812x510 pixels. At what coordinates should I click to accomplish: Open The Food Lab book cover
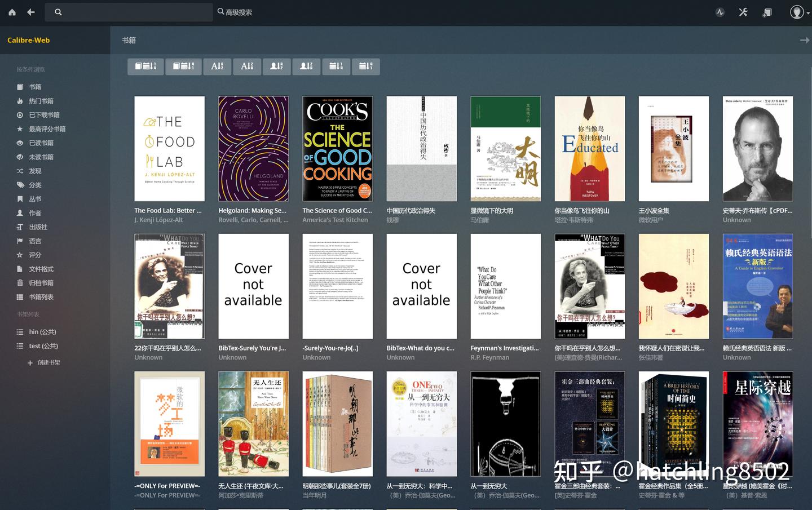click(169, 149)
